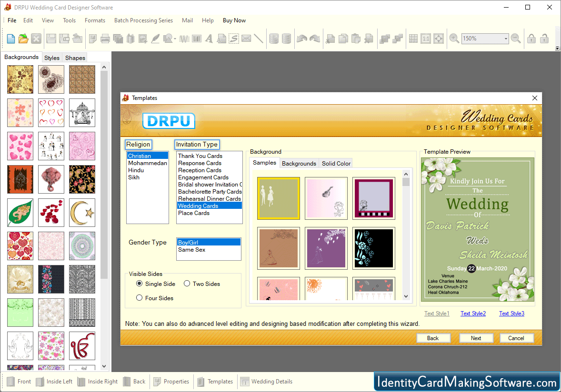The width and height of the screenshot is (561, 392).
Task: Select the WordArt letter A tool icon
Action: [x=209, y=39]
